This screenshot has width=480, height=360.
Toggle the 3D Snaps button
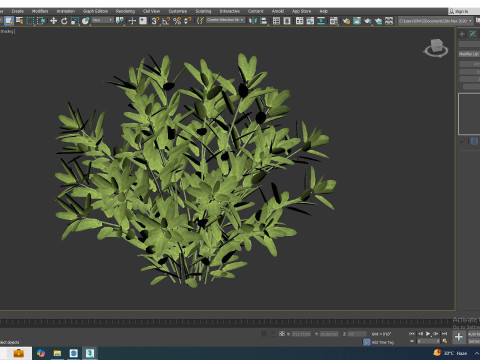pos(155,21)
